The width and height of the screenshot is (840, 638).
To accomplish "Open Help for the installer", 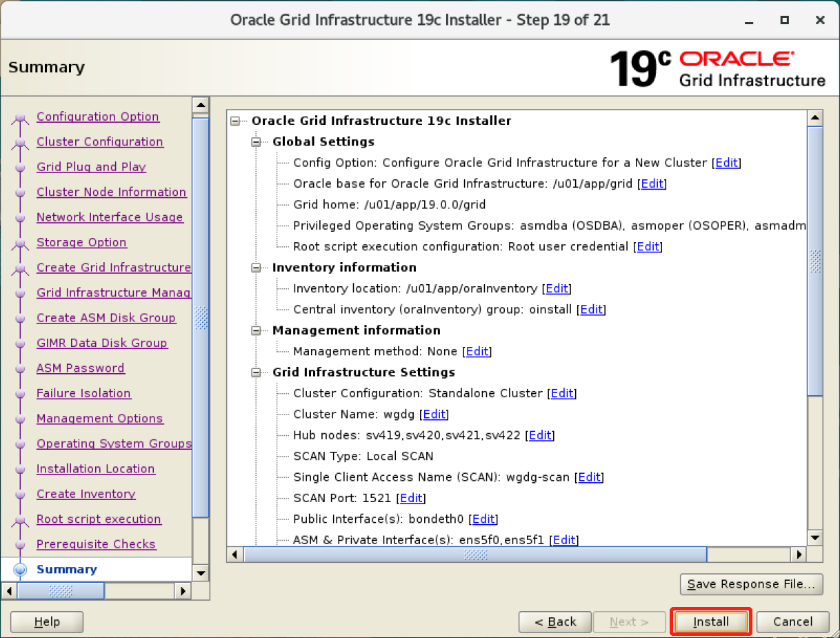I will [47, 621].
